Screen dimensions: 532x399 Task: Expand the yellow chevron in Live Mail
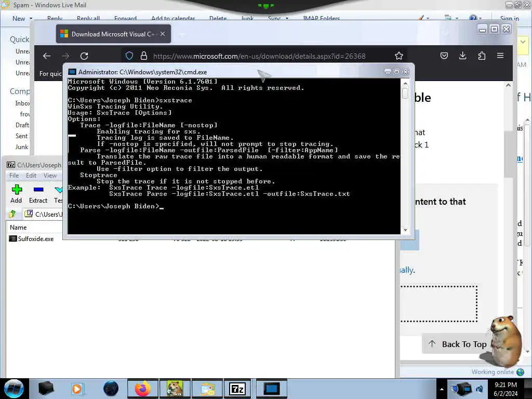[x=523, y=42]
